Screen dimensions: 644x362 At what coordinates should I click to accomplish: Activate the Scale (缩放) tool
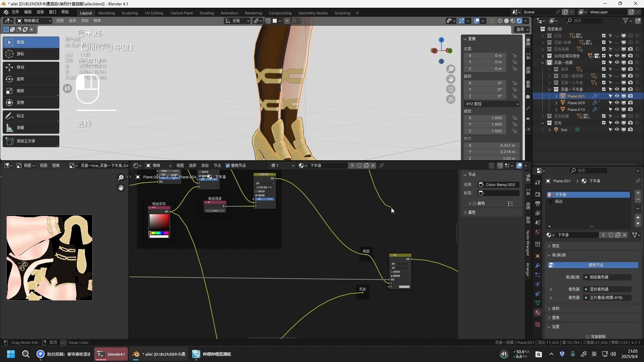click(x=31, y=91)
